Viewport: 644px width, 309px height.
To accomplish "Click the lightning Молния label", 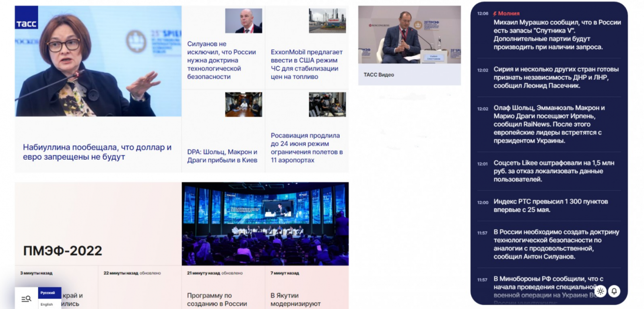I will (x=506, y=13).
